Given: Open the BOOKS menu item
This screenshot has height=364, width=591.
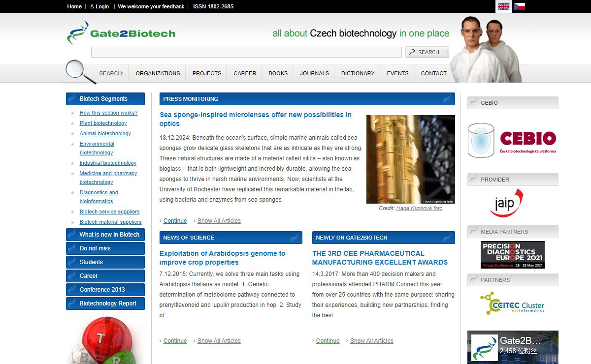Looking at the screenshot, I should pos(278,73).
